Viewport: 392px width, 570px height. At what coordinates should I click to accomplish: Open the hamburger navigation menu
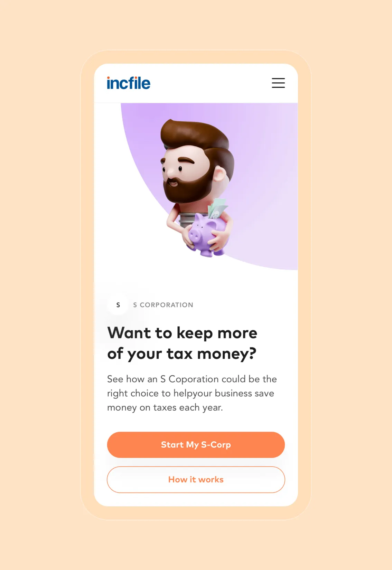278,83
